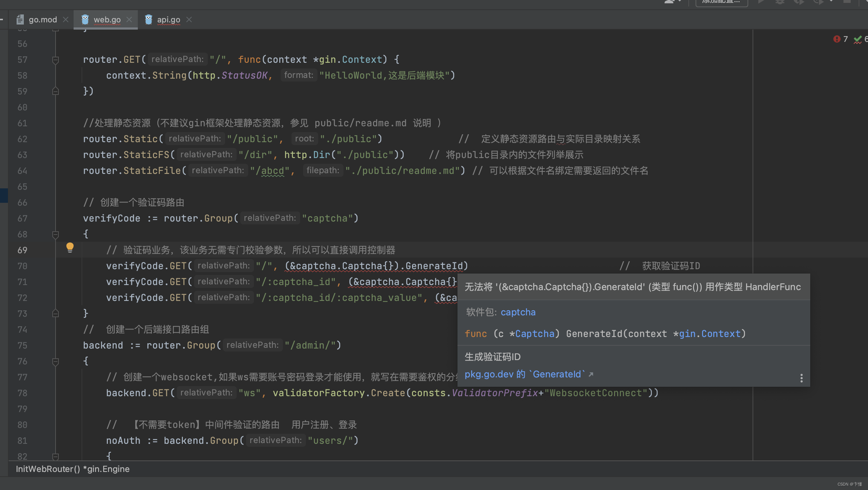Click the noAuth variable on line 81
This screenshot has width=868, height=490.
click(123, 441)
